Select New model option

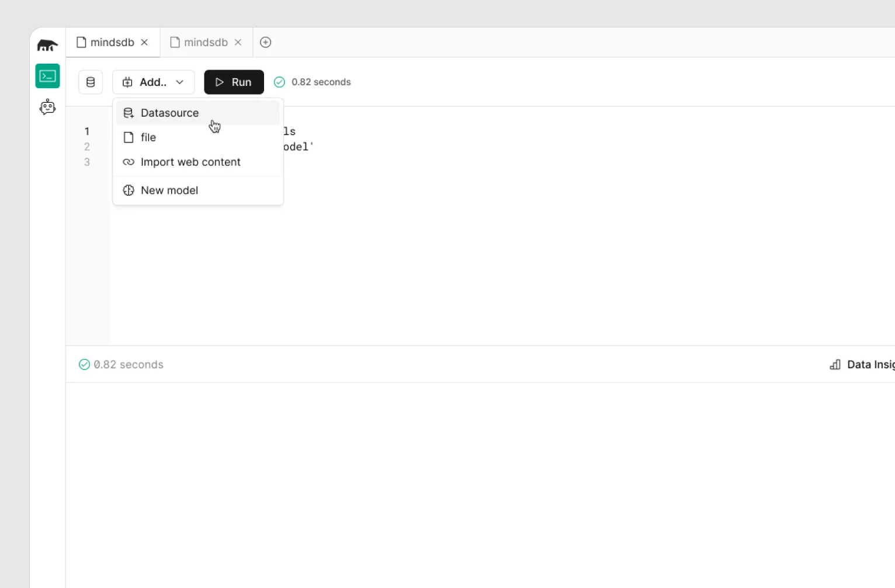(x=197, y=190)
